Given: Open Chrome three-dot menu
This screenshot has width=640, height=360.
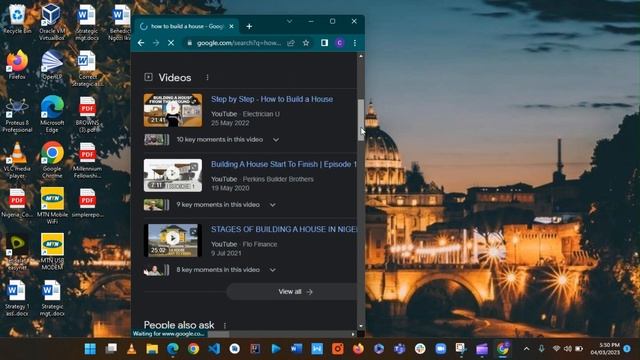Looking at the screenshot, I should coord(355,43).
